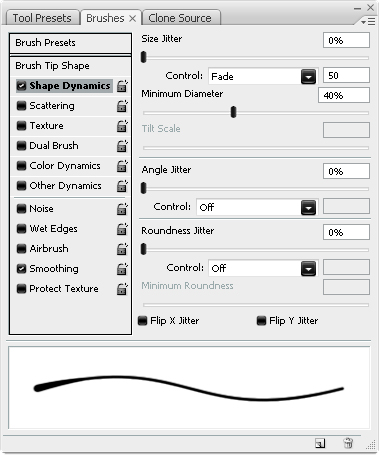
Task: Uncheck the Smoothing option
Action: (x=21, y=269)
